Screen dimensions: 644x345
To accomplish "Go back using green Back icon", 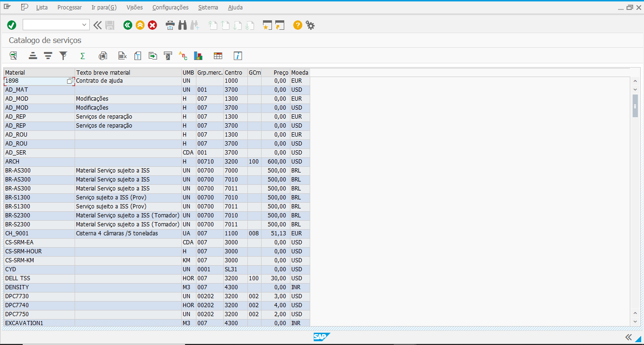I will pos(127,25).
